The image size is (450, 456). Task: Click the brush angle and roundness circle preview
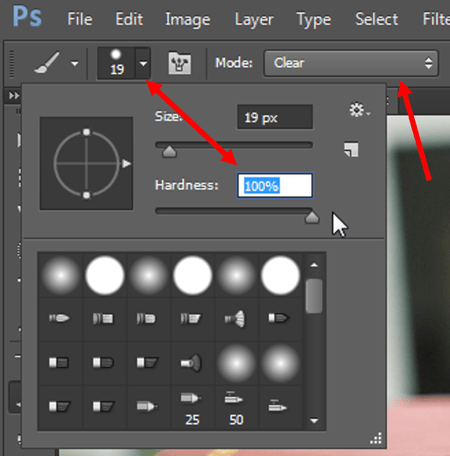tap(86, 163)
